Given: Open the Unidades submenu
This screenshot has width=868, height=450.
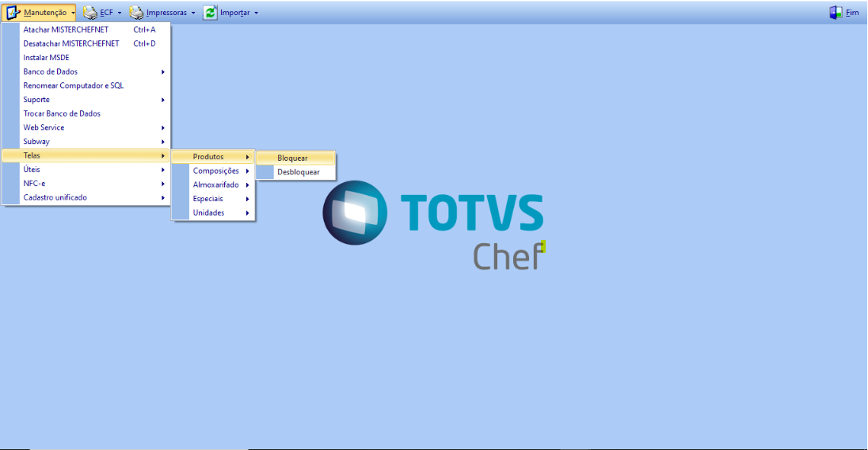Looking at the screenshot, I should click(213, 213).
